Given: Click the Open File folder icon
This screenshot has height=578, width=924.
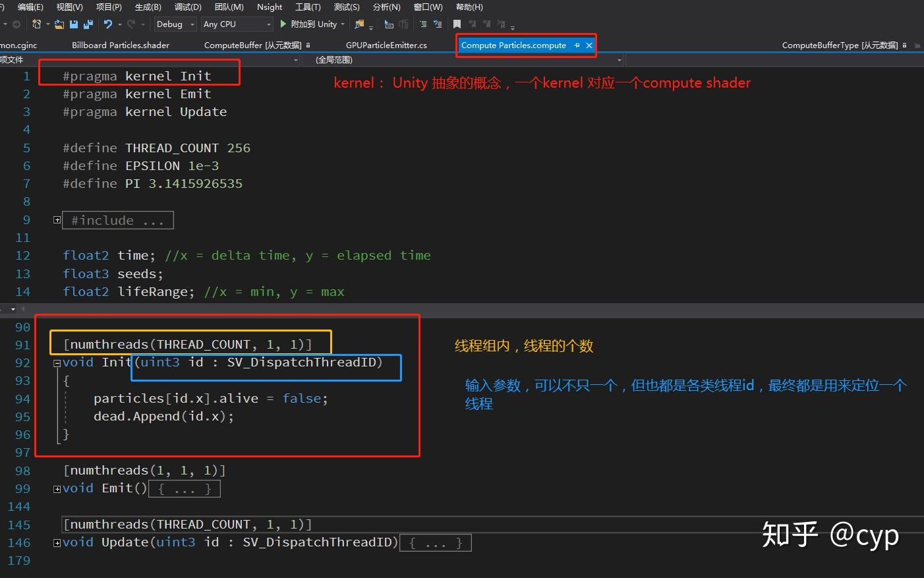Looking at the screenshot, I should click(59, 24).
